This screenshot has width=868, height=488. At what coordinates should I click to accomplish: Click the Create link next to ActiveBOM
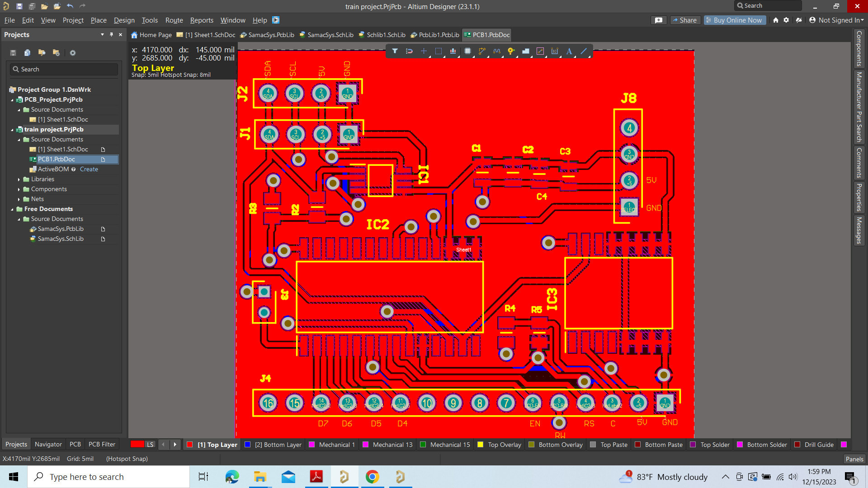89,169
